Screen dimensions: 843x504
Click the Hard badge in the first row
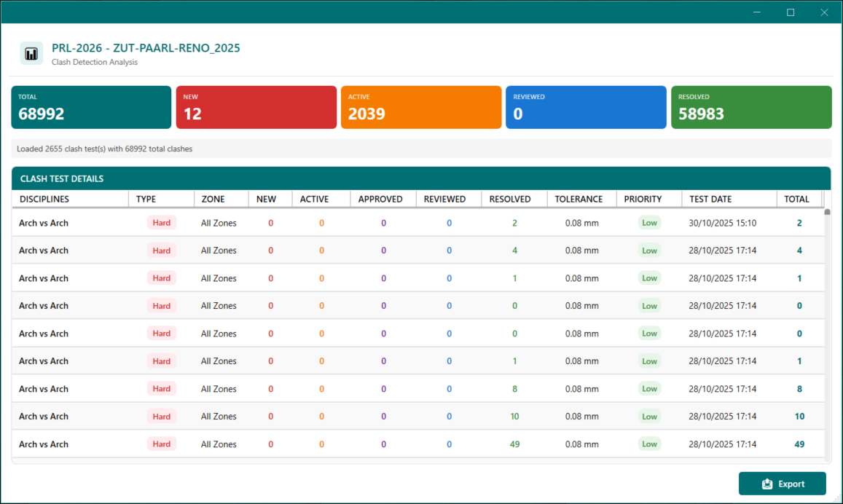pyautogui.click(x=162, y=223)
